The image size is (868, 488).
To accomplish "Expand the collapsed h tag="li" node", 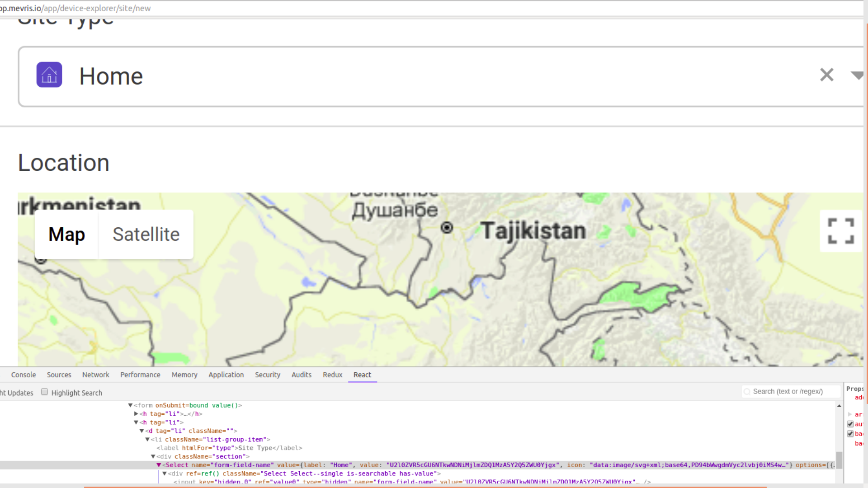I will tap(136, 414).
